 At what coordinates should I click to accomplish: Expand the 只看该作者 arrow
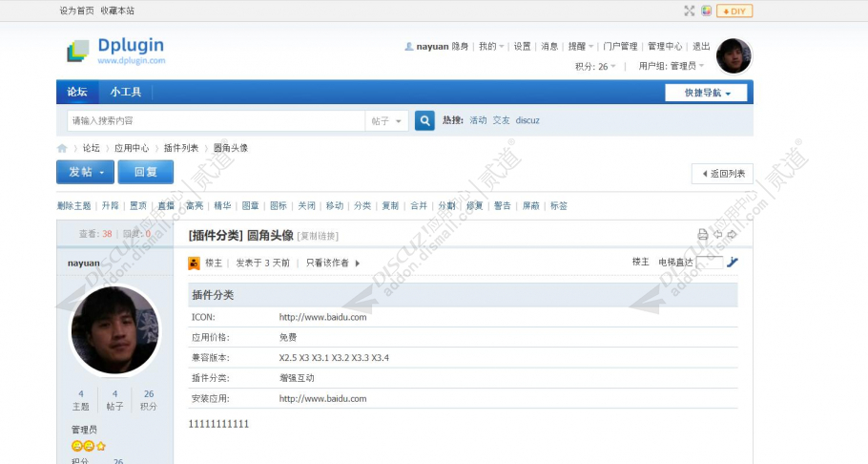click(x=358, y=263)
